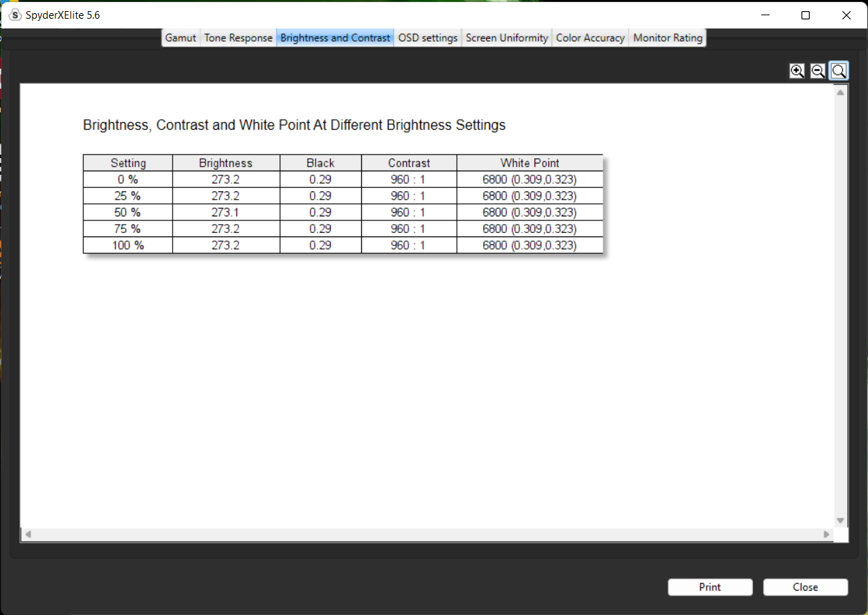Click the horizontal scrollbar left arrow
This screenshot has width=868, height=615.
tap(28, 535)
